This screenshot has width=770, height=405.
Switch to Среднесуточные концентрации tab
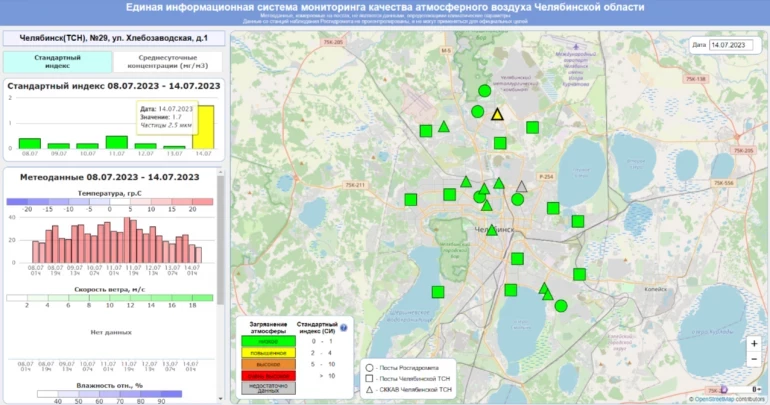tap(168, 62)
